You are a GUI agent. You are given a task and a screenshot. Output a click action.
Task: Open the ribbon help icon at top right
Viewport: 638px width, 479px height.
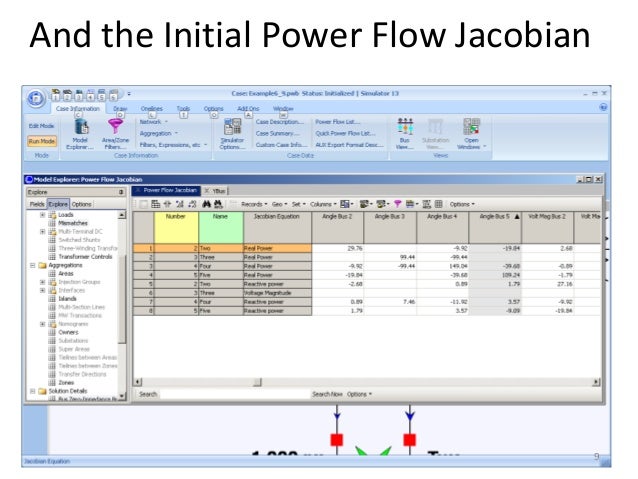point(603,107)
